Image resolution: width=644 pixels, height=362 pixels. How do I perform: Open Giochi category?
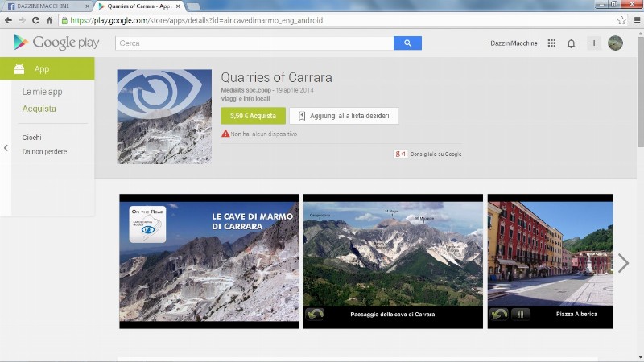click(x=31, y=138)
